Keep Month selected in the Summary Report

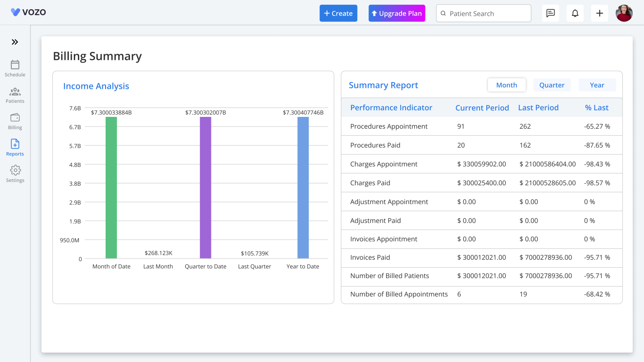pyautogui.click(x=506, y=85)
